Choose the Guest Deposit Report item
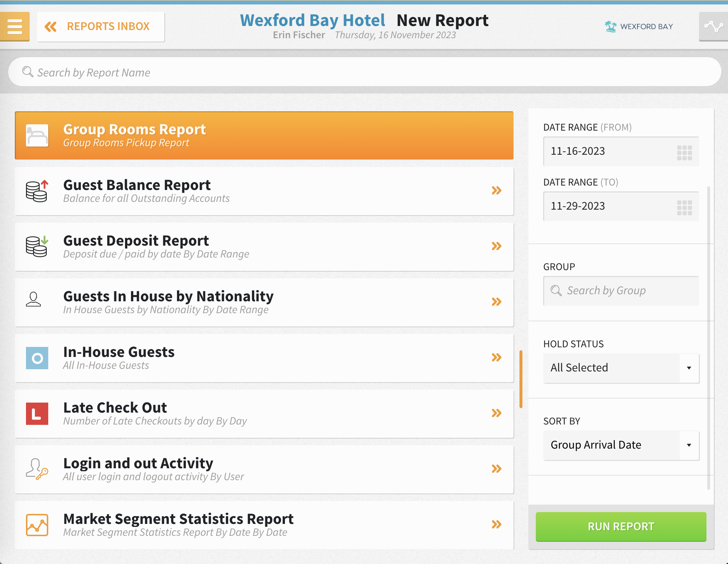Screen dimensions: 728x564 (x=263, y=247)
